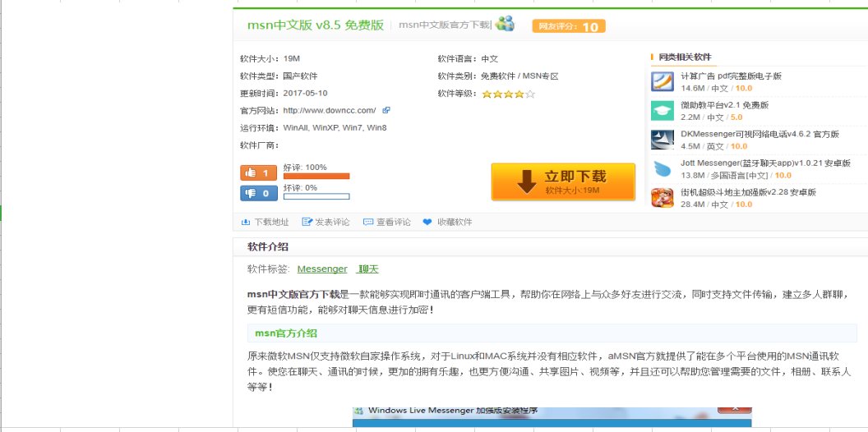Click the 免费软件 / MSN专区 category text

(519, 76)
